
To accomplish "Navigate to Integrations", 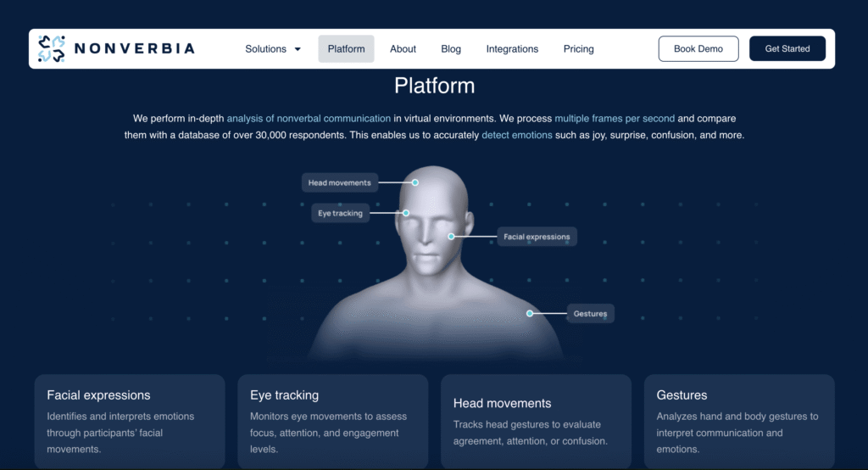I will 512,48.
